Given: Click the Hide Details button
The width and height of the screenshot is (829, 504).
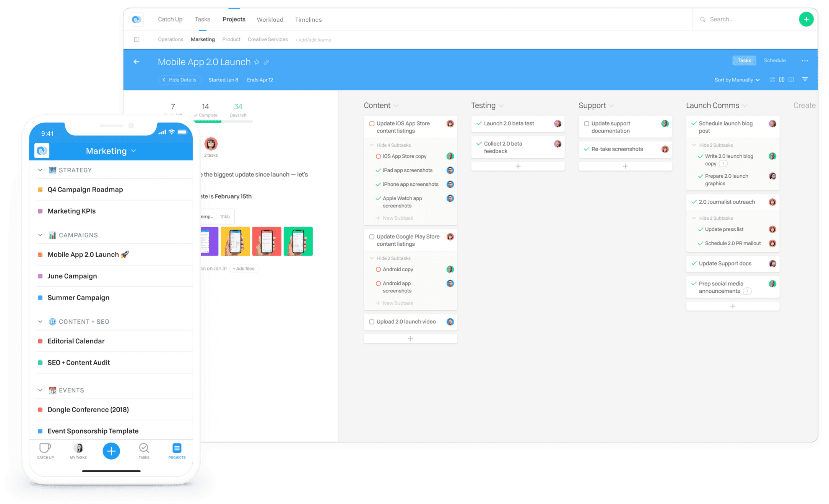Looking at the screenshot, I should click(180, 80).
